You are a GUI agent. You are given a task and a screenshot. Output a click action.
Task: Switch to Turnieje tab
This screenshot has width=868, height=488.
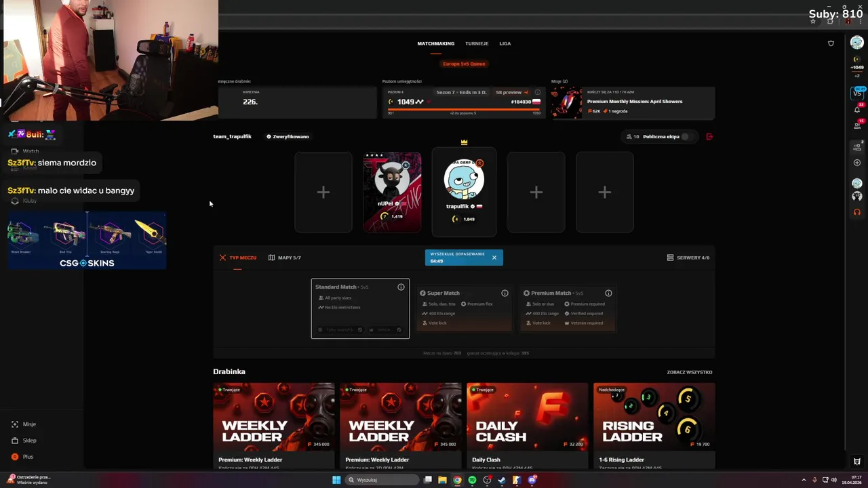point(477,43)
